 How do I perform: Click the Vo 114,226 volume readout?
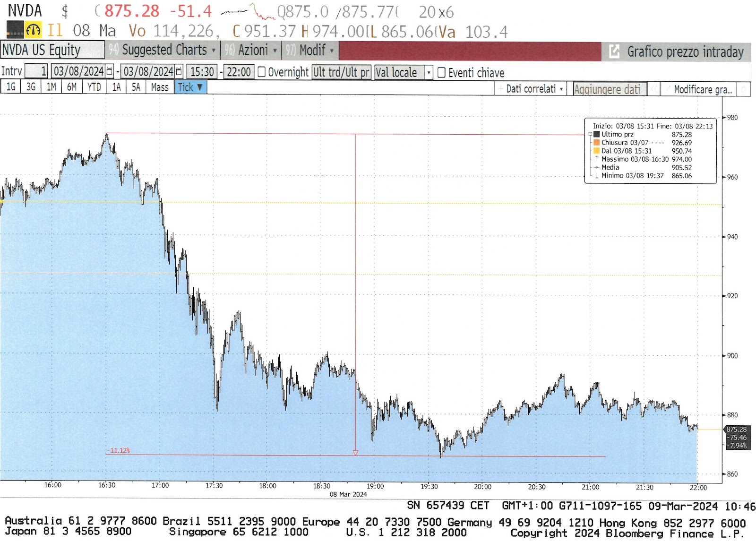tap(174, 31)
